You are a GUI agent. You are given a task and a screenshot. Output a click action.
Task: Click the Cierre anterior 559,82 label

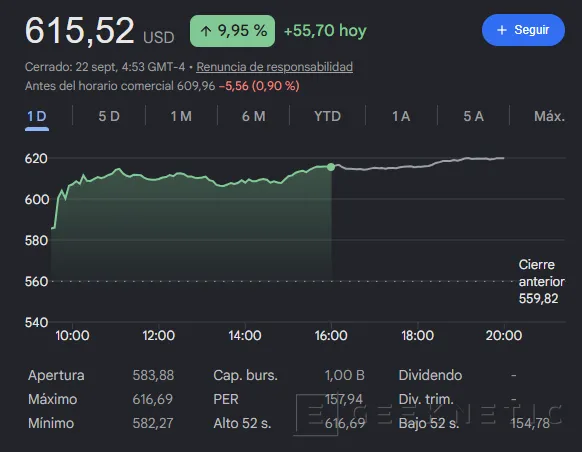tap(542, 282)
